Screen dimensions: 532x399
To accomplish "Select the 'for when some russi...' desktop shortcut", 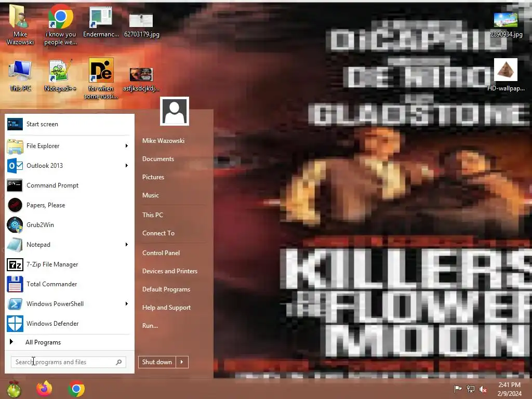I will [101, 79].
